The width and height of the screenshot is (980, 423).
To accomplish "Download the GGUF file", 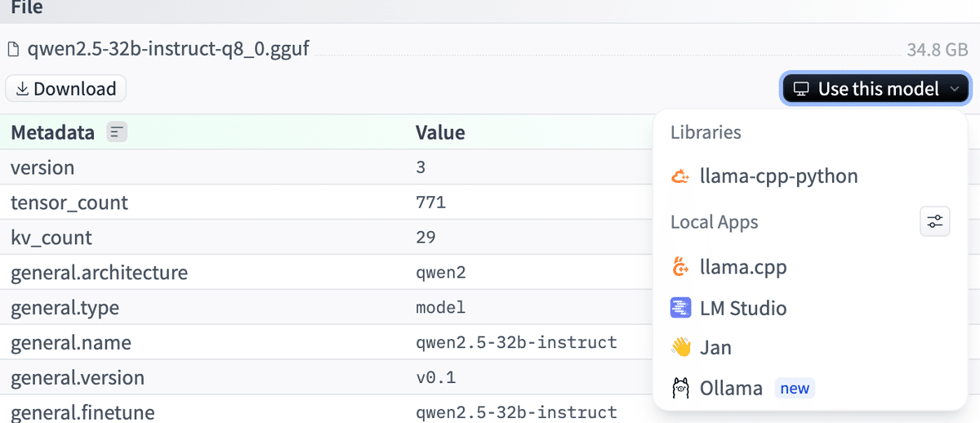I will (x=66, y=89).
